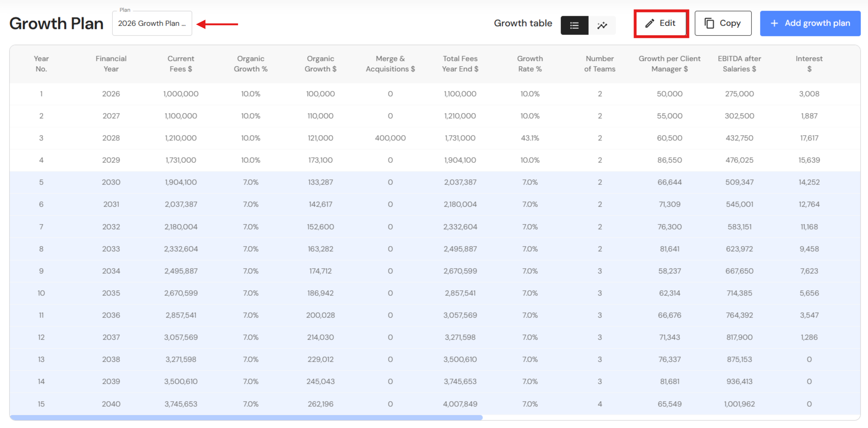
Task: Click the Copy plan button
Action: (723, 23)
